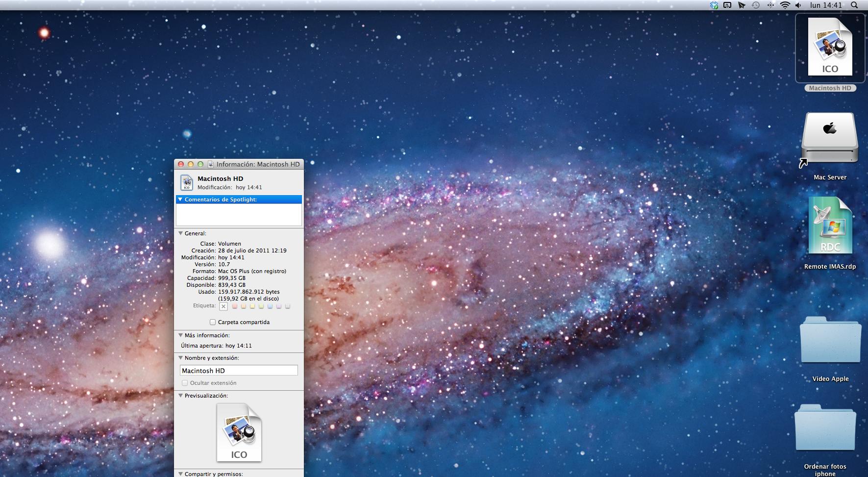This screenshot has height=477, width=868.
Task: Click the available value 839,43 GB
Action: [x=232, y=285]
